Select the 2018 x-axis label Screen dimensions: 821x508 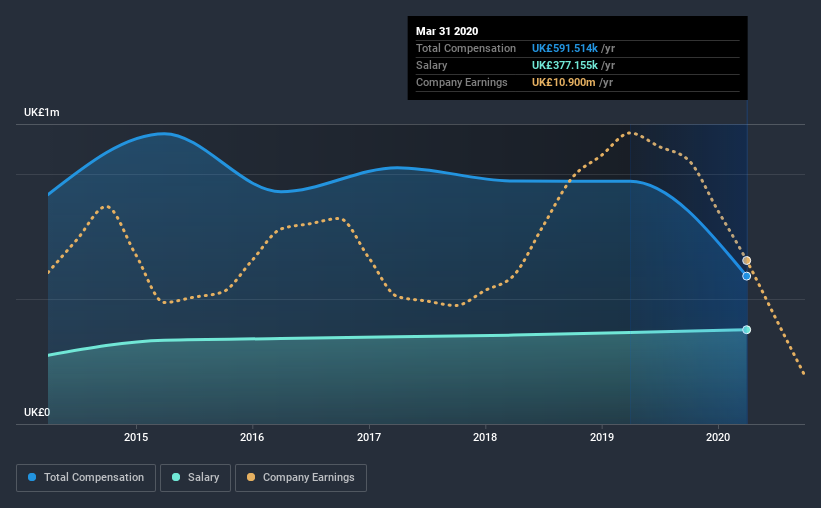pyautogui.click(x=485, y=437)
